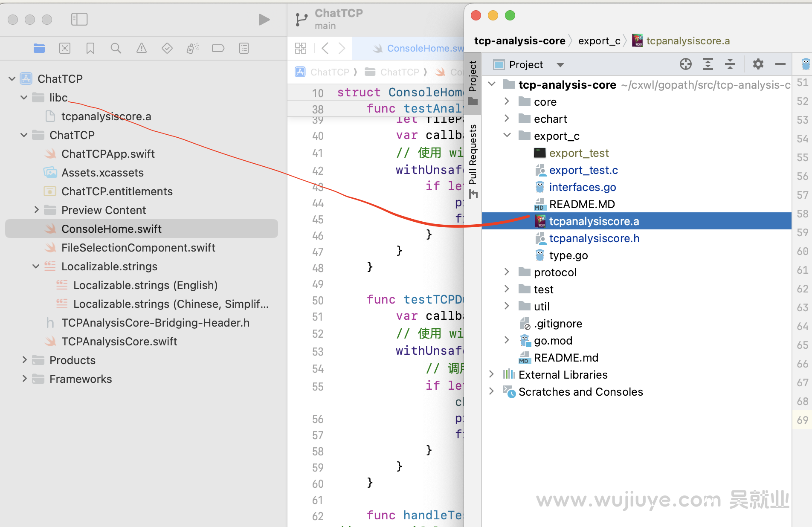Open the Breakpoint navigator icon
812x527 pixels.
218,48
